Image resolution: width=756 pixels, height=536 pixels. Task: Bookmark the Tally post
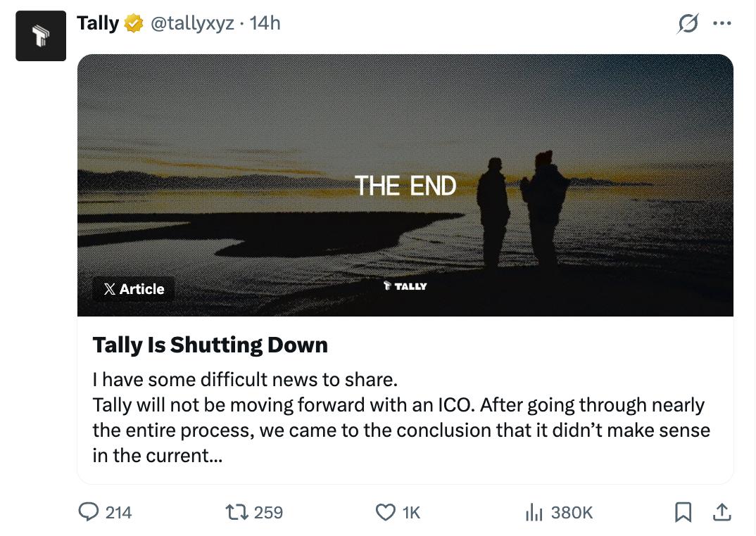pos(682,513)
